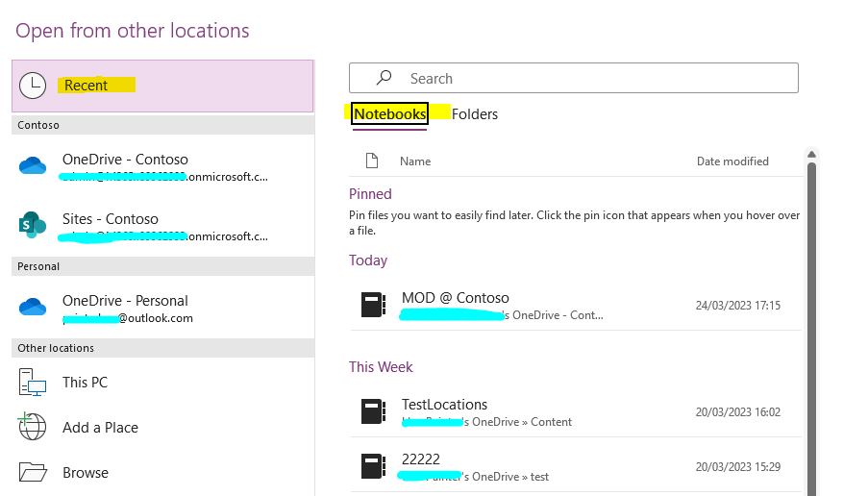Switch to the Folders tab
This screenshot has width=868, height=496.
click(x=475, y=114)
